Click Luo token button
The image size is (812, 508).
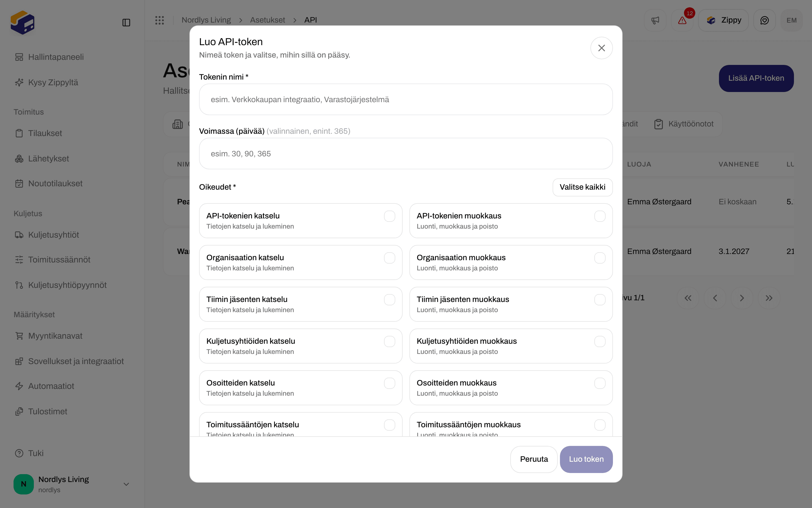(x=586, y=459)
